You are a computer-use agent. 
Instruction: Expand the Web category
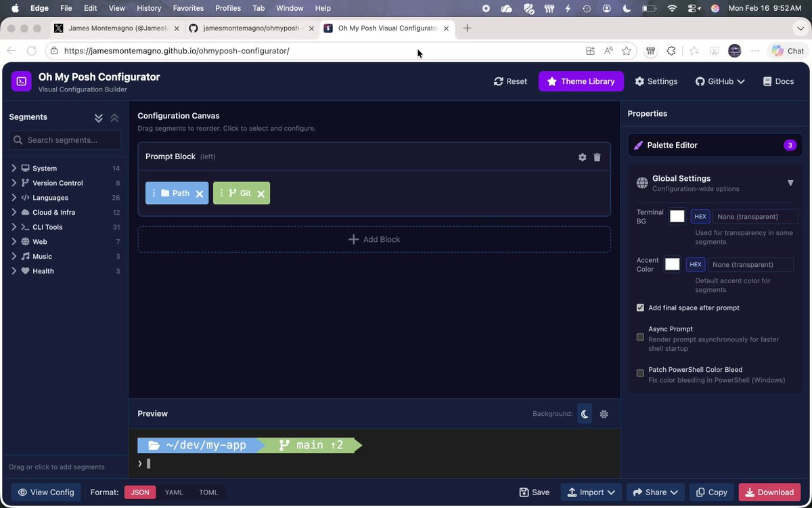point(65,242)
